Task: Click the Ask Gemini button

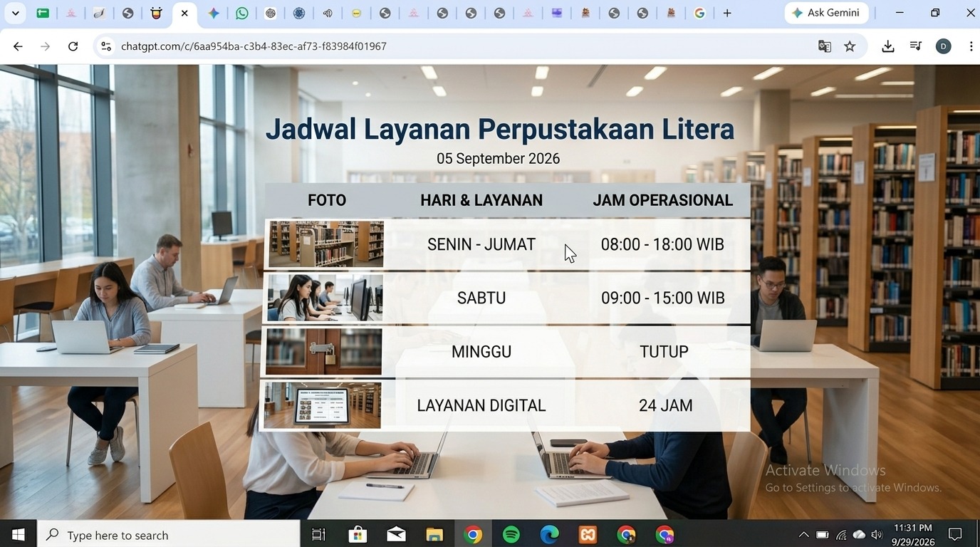Action: click(826, 13)
